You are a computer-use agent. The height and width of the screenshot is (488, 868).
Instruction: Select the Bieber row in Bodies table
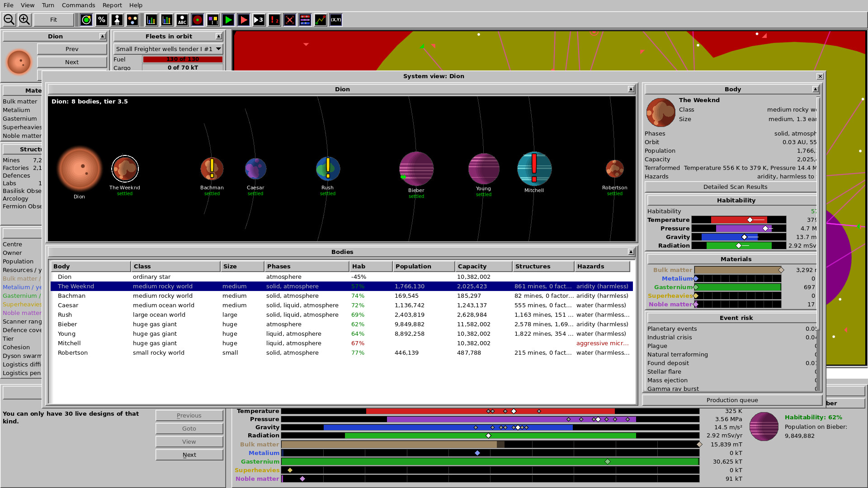[341, 324]
